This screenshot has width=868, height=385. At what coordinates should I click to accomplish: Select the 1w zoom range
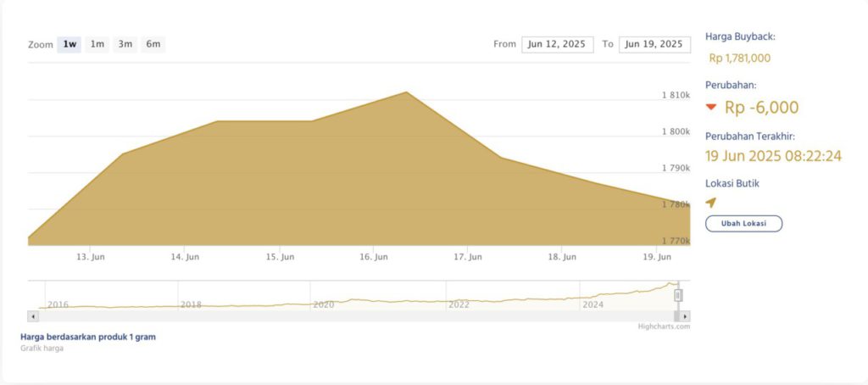[x=70, y=44]
